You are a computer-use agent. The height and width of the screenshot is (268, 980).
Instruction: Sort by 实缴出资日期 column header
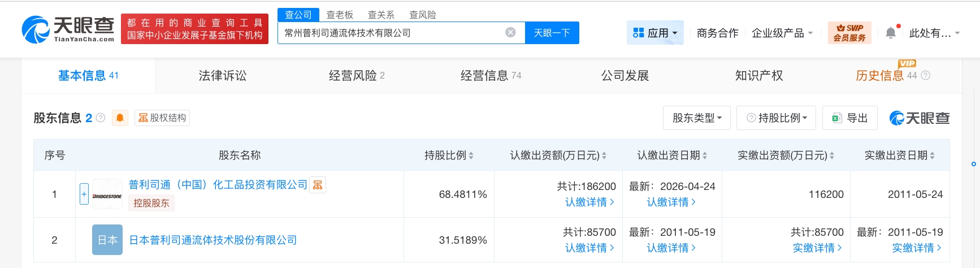coord(899,155)
